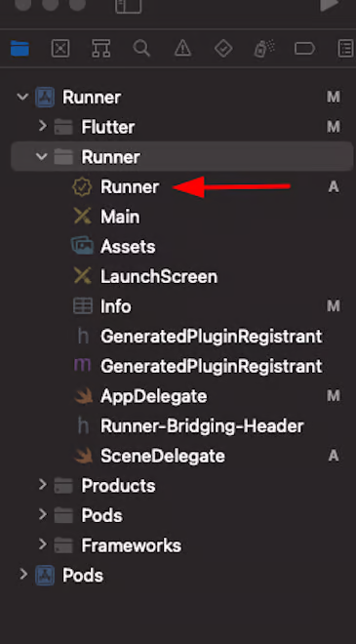Image resolution: width=356 pixels, height=644 pixels.
Task: Switch to the Symbol navigator icon
Action: coord(101,49)
